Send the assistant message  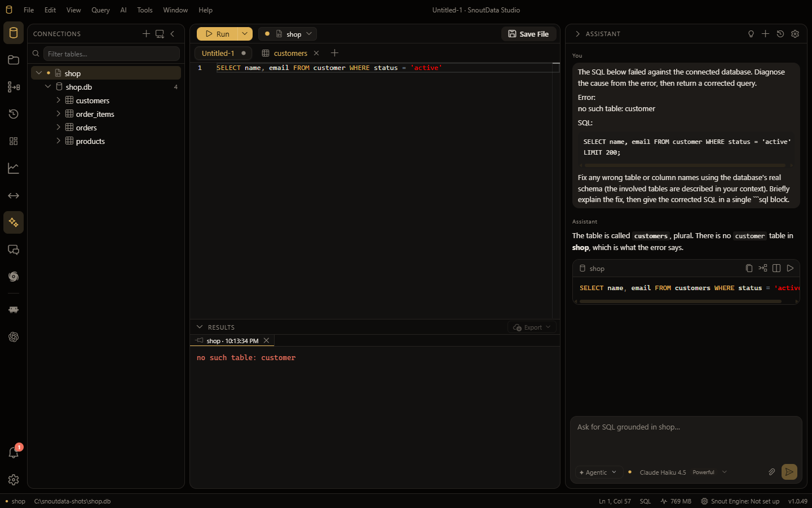pyautogui.click(x=789, y=472)
